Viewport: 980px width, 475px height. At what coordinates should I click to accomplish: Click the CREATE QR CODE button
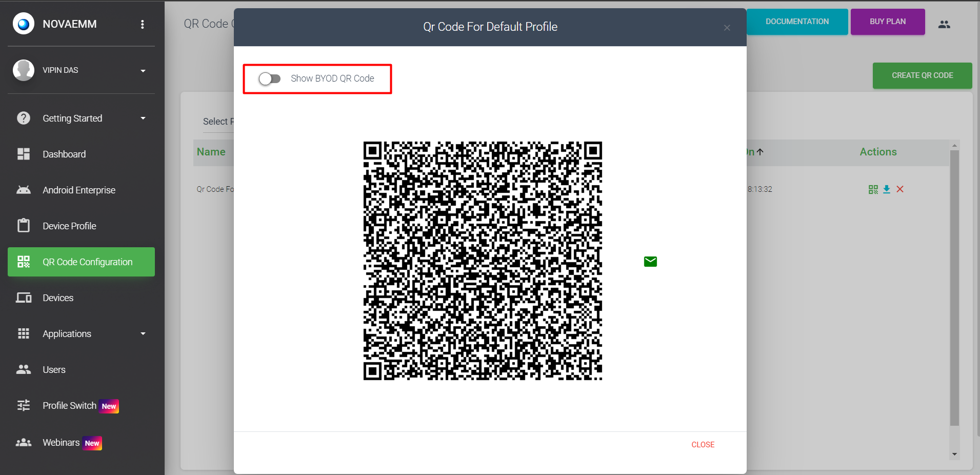pyautogui.click(x=922, y=75)
